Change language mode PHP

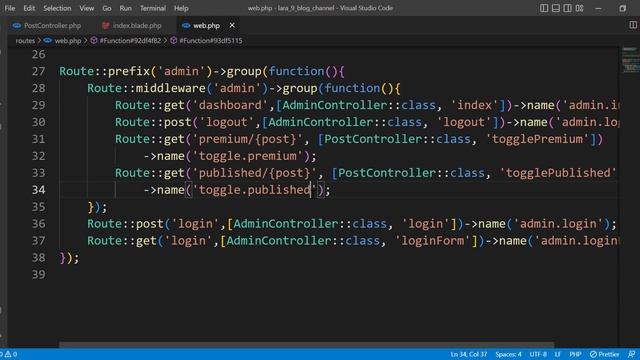coord(575,354)
